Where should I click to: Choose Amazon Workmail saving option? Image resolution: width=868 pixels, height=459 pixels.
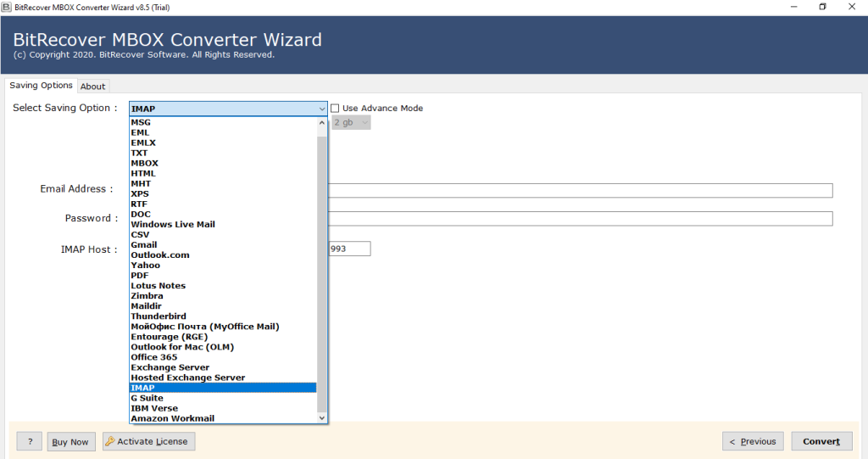[x=223, y=418]
